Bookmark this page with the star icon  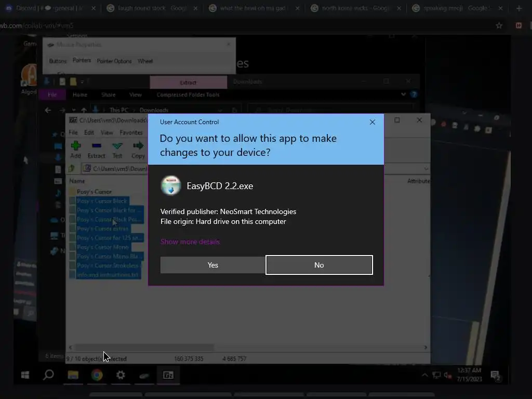[x=499, y=25]
